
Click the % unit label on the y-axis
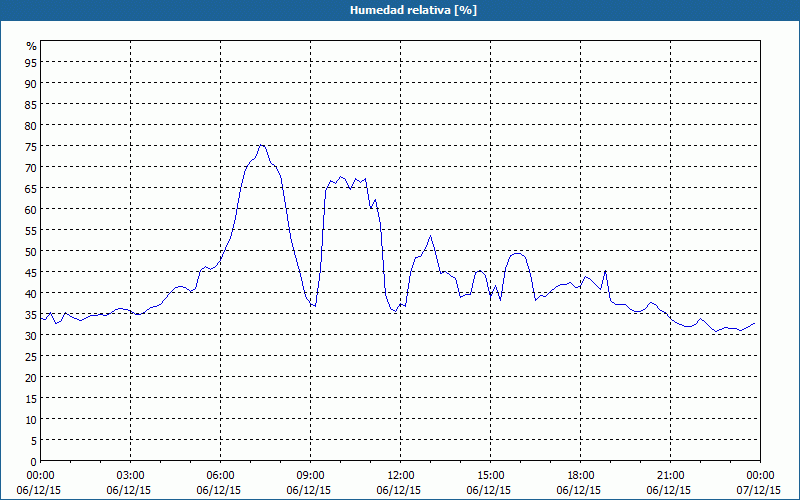[32, 46]
